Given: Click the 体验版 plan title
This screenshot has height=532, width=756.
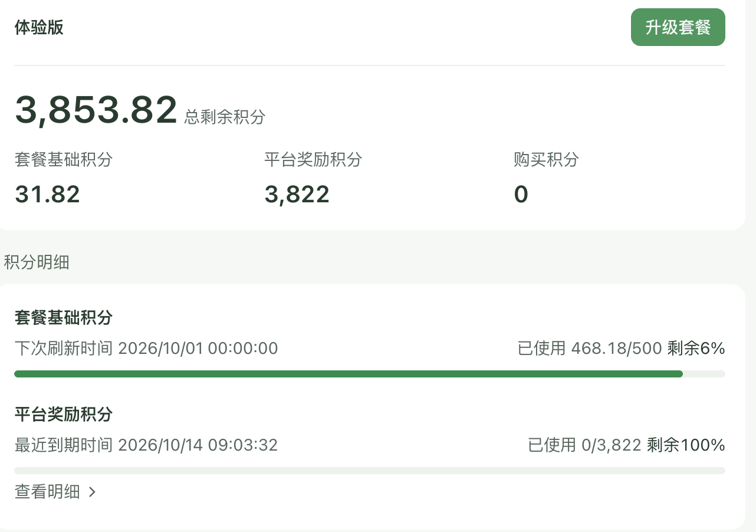Looking at the screenshot, I should (x=39, y=28).
